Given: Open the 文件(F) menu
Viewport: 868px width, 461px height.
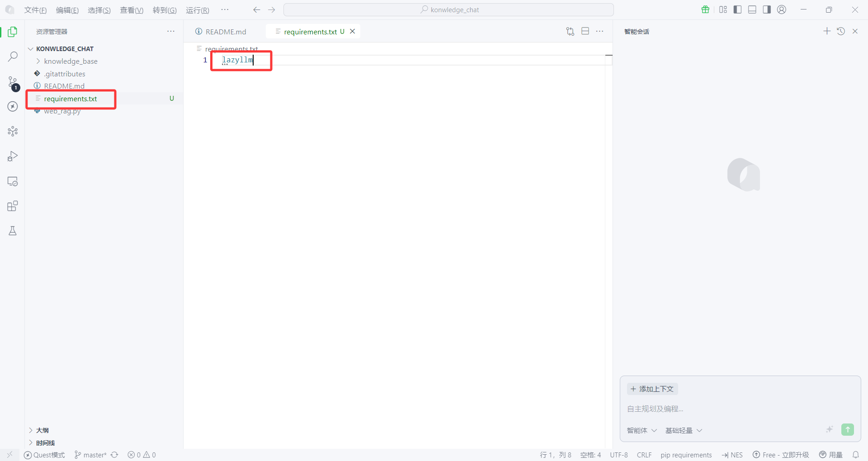Looking at the screenshot, I should (35, 10).
